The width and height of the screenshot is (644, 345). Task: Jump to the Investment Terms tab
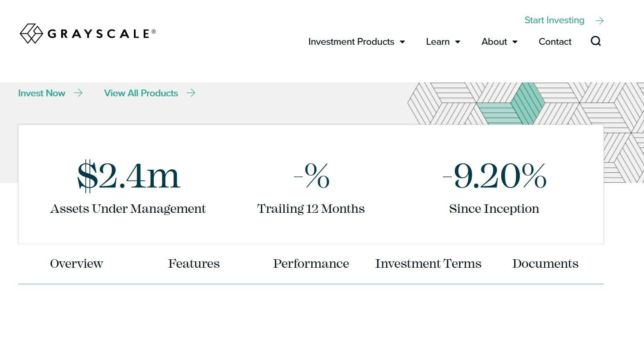click(x=428, y=264)
